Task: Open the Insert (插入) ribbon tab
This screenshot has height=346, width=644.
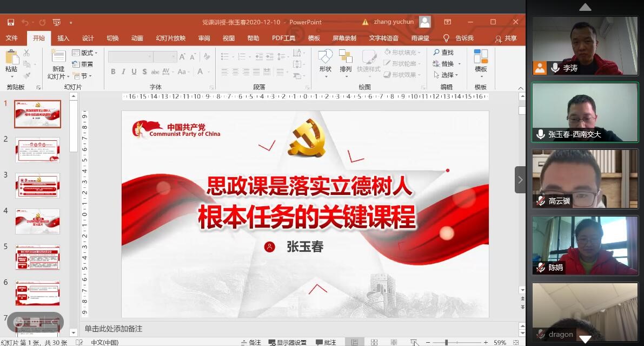Action: [x=63, y=38]
